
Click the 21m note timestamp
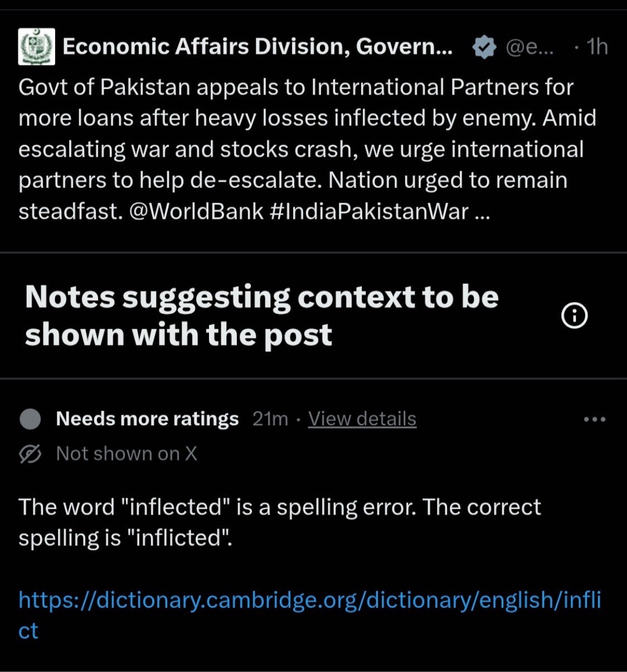click(x=270, y=419)
